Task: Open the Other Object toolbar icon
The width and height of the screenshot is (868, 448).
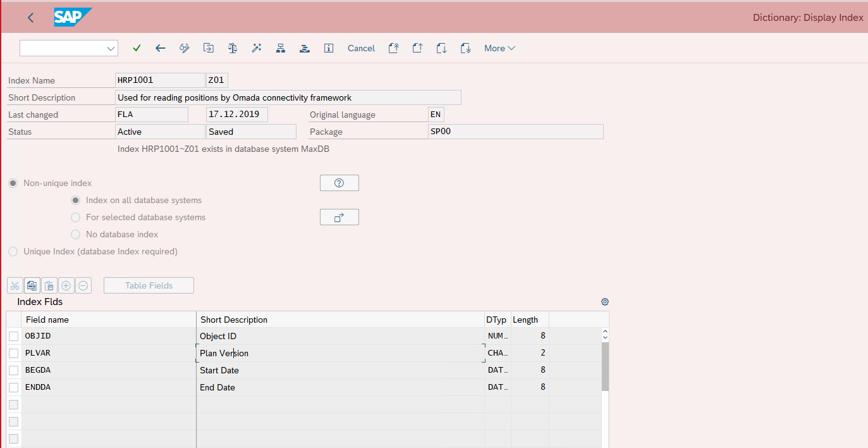Action: (209, 48)
